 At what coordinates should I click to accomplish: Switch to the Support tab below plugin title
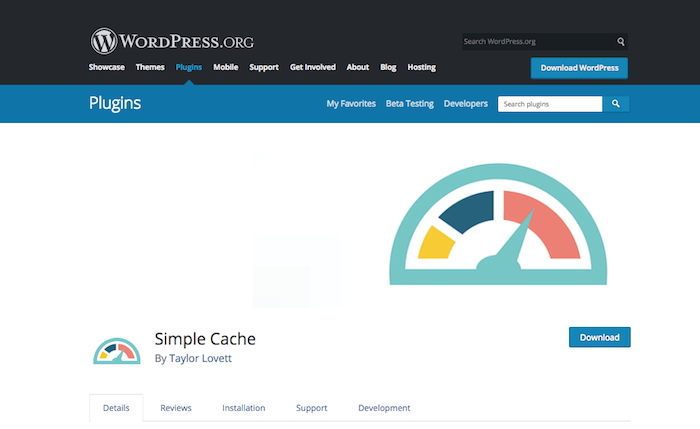click(312, 408)
